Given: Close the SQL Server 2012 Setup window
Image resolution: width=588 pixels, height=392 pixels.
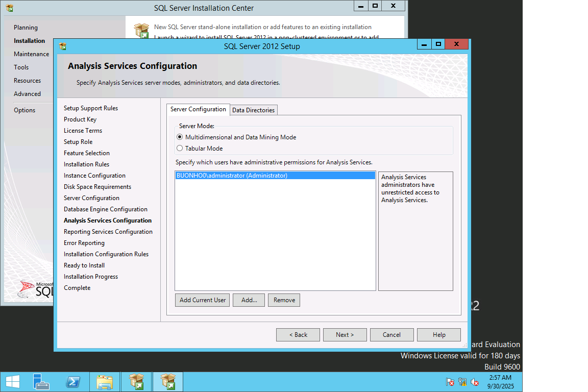Looking at the screenshot, I should pyautogui.click(x=456, y=44).
